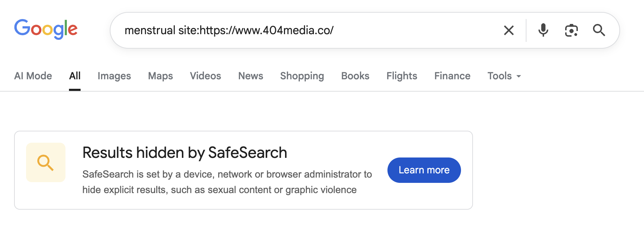Switch to News results
Screen dimensions: 644x241
point(251,76)
